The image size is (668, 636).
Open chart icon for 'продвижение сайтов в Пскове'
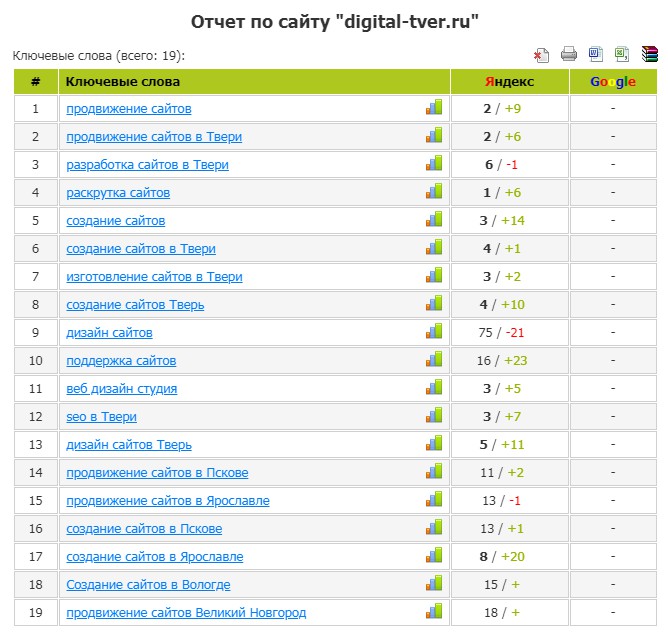click(434, 472)
